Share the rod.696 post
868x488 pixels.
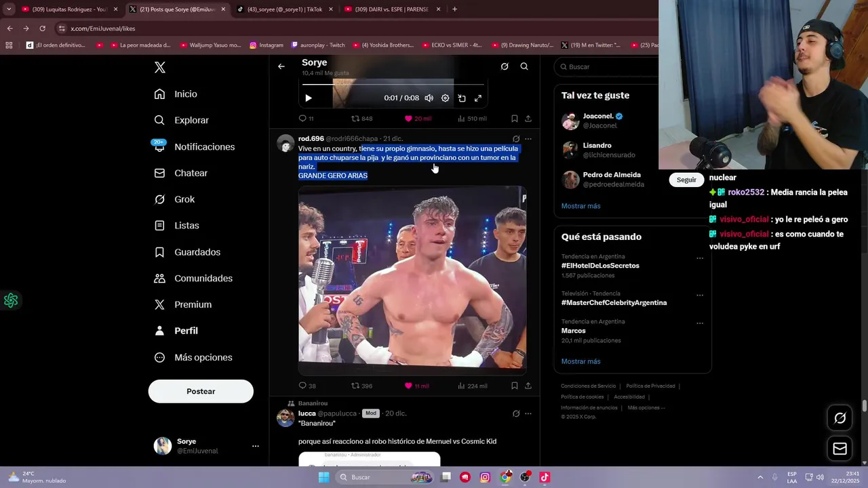(x=528, y=386)
